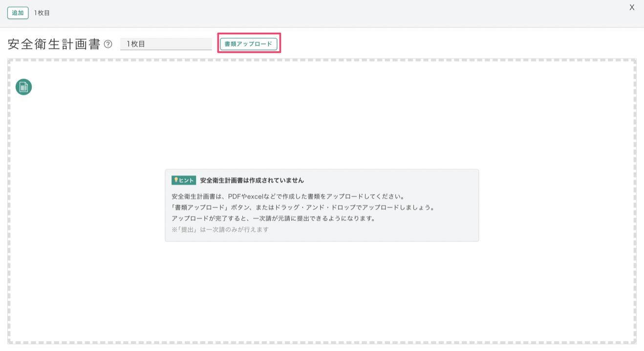
Task: Click hint line mentioning PDFやexcel
Action: [288, 197]
